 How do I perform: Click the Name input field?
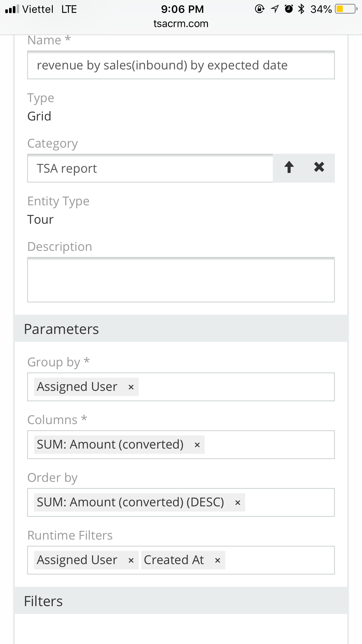coord(181,65)
